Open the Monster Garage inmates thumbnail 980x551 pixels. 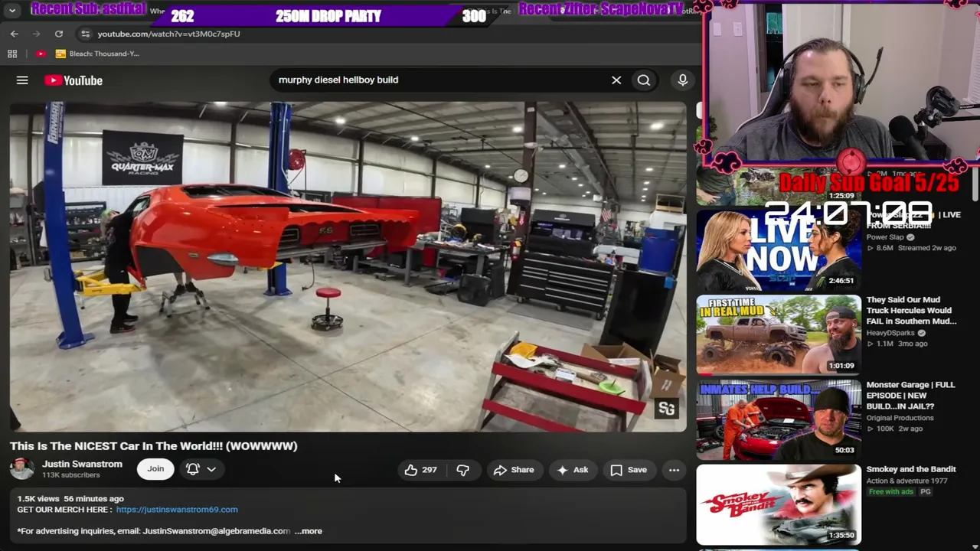point(779,419)
